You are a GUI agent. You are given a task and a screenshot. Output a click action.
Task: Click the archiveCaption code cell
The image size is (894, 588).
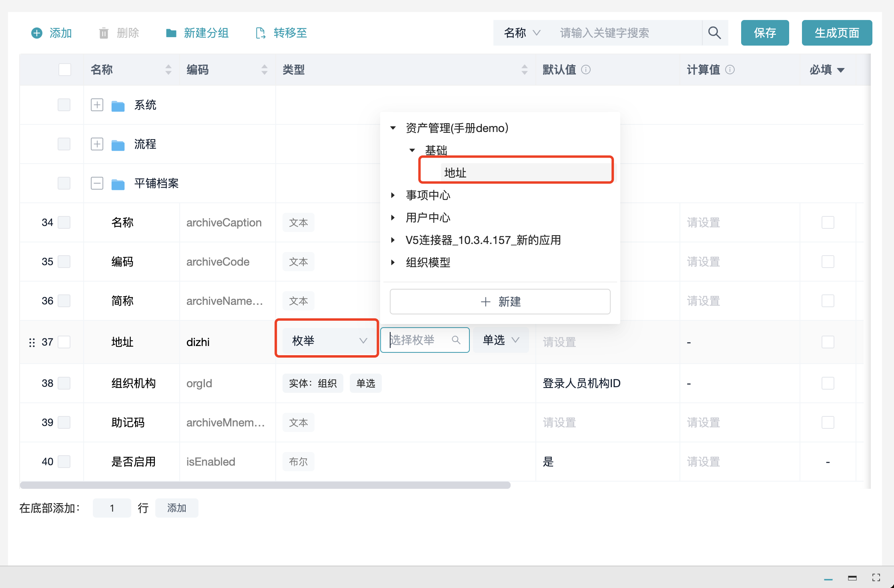pyautogui.click(x=224, y=222)
